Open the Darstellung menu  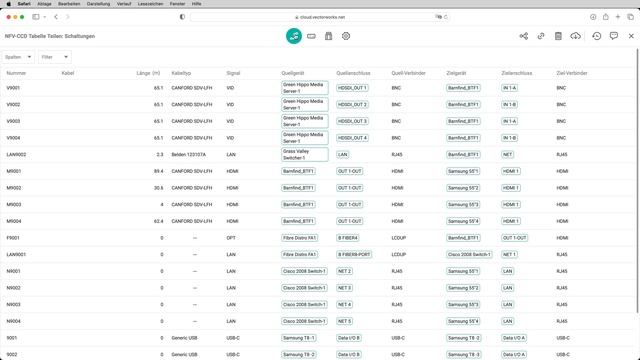coord(98,4)
